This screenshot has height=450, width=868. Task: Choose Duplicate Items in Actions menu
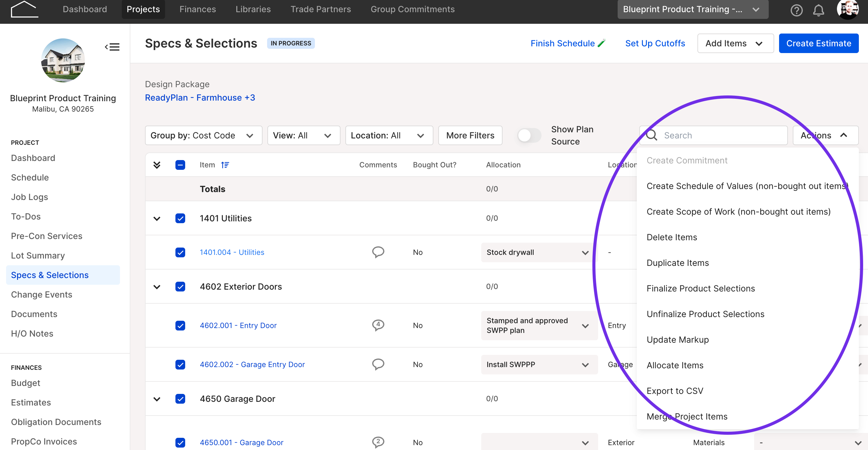tap(678, 263)
